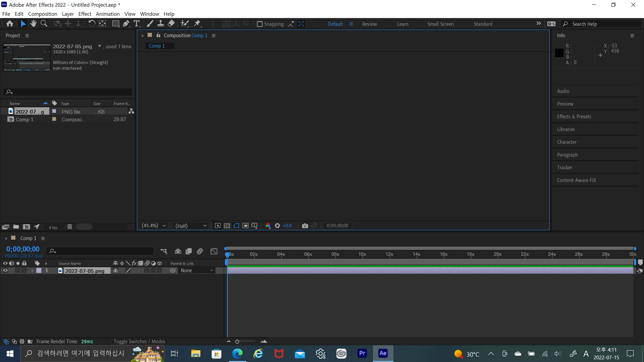Click the Take Snapshot camera icon

pyautogui.click(x=305, y=226)
